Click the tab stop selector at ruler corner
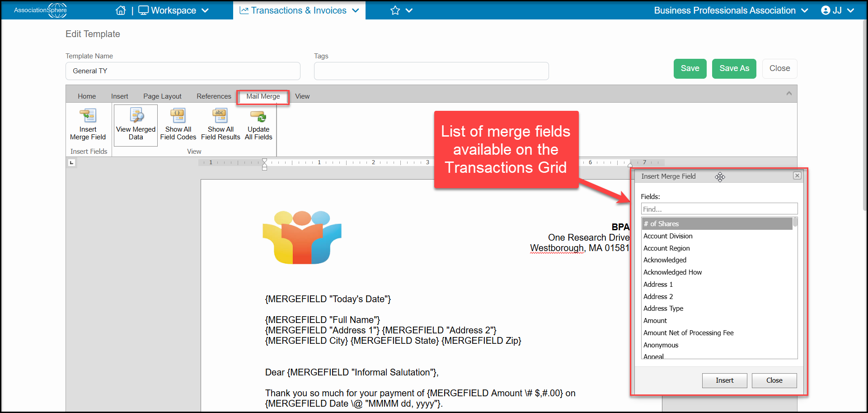The width and height of the screenshot is (868, 413). pyautogui.click(x=71, y=163)
